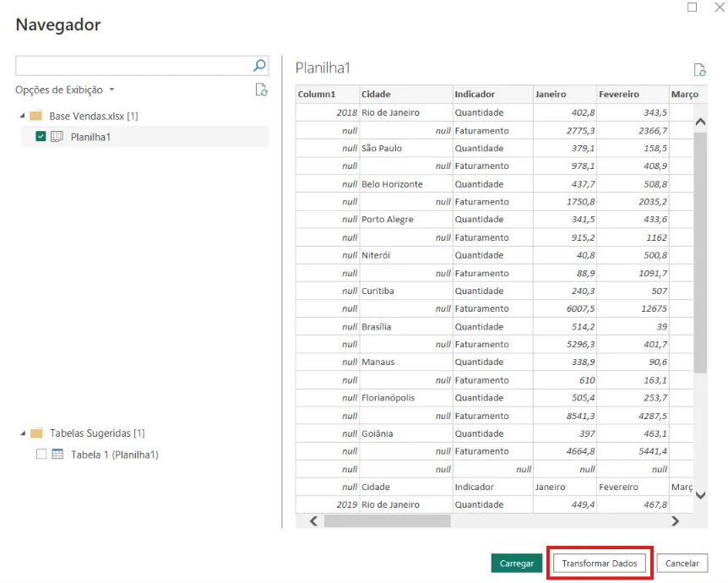Uncheck the Planilha1 checkbox
Viewport: 728px width, 583px height.
pyautogui.click(x=41, y=136)
